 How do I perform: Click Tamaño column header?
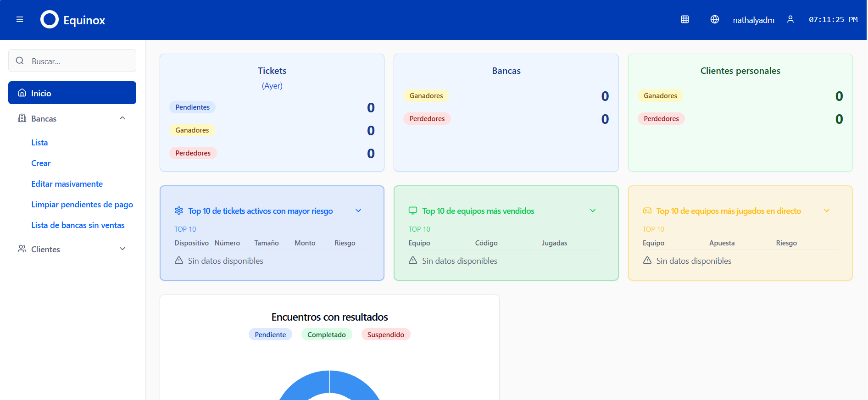point(267,243)
